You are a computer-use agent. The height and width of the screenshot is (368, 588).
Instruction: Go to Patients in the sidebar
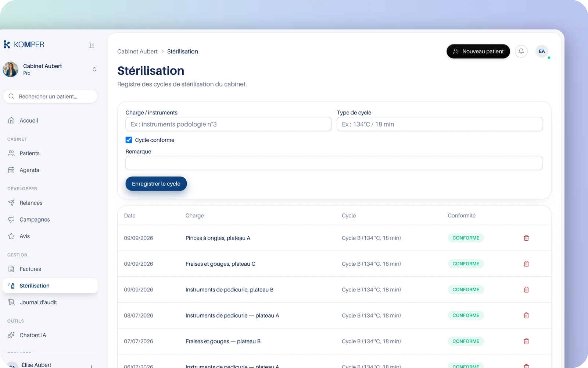(50, 153)
